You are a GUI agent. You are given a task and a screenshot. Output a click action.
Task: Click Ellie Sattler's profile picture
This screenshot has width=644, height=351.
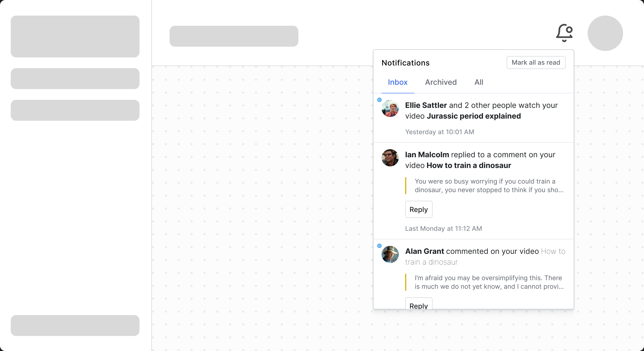[390, 108]
